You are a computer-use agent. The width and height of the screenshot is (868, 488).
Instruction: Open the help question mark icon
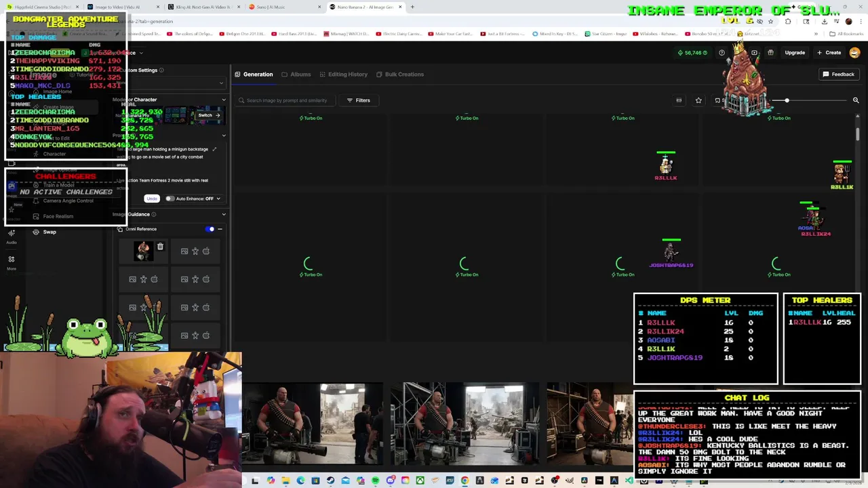point(722,53)
